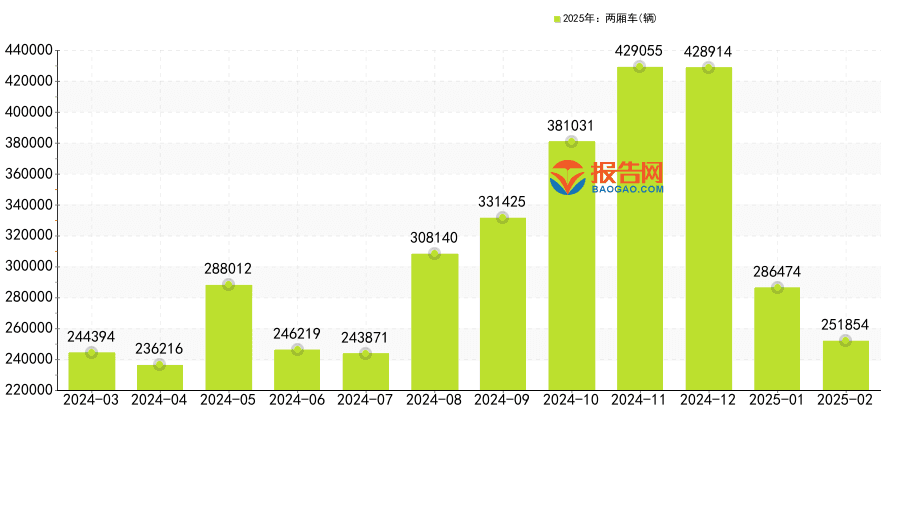
Task: Click the green legend swatch for 2025年
Action: coord(557,19)
